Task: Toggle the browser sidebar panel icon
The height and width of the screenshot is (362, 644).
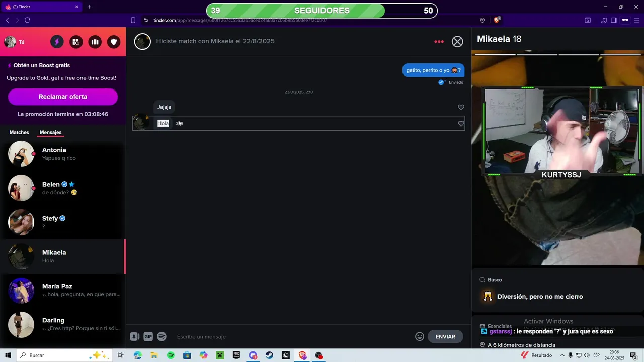Action: tap(614, 20)
